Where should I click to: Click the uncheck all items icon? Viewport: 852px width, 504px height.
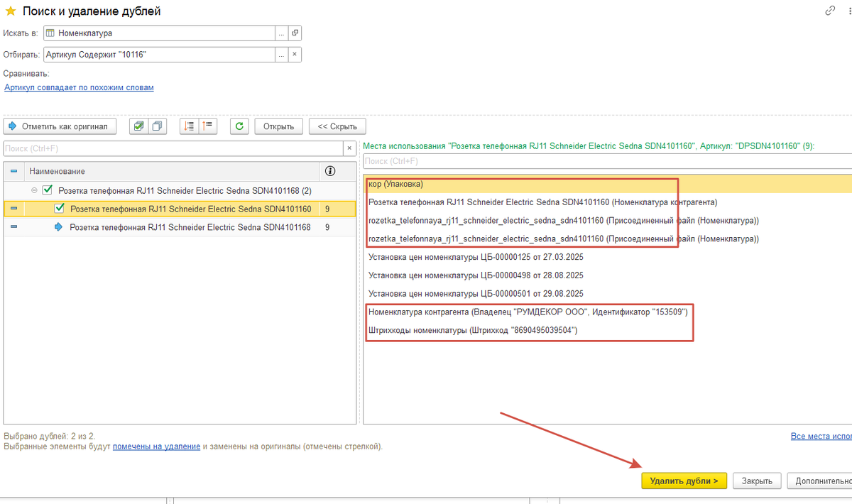pyautogui.click(x=157, y=126)
